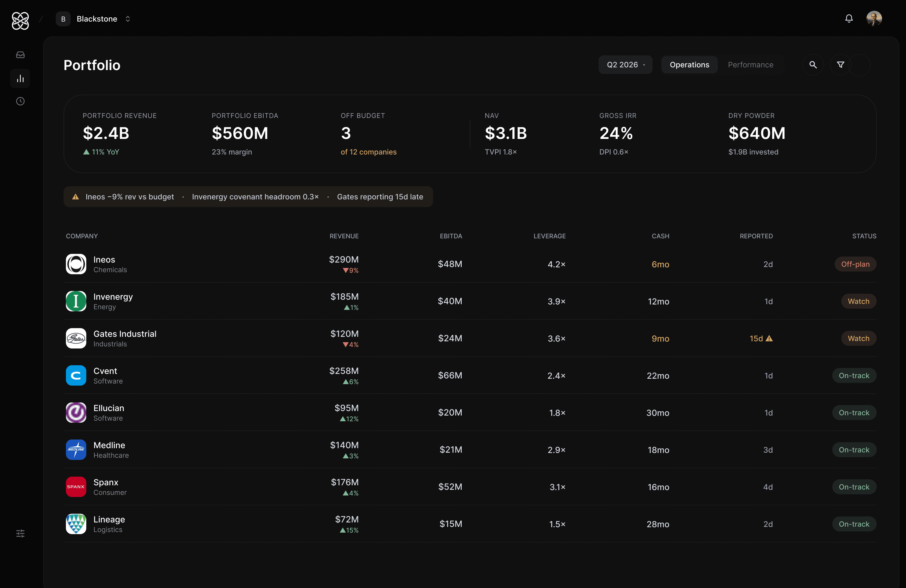906x588 pixels.
Task: Open the notifications bell
Action: click(848, 19)
